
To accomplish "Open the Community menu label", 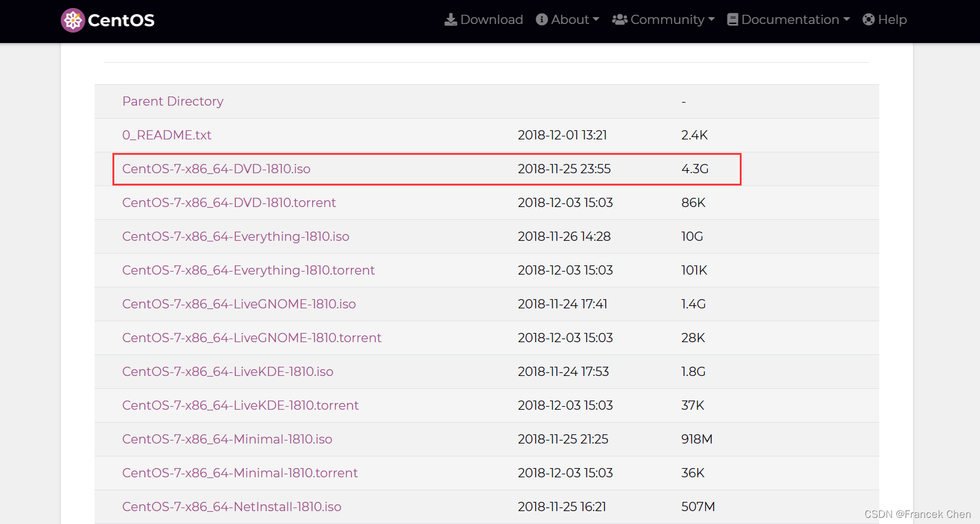I will (667, 20).
